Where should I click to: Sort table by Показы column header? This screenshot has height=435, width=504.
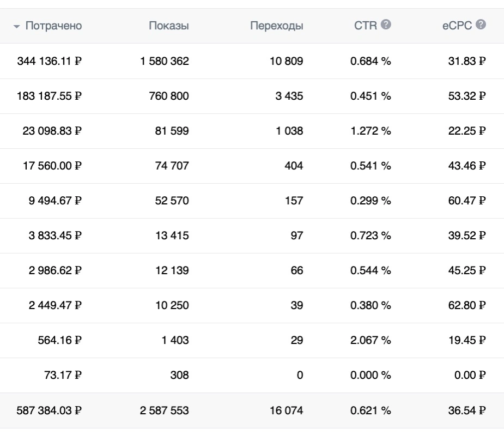(169, 26)
